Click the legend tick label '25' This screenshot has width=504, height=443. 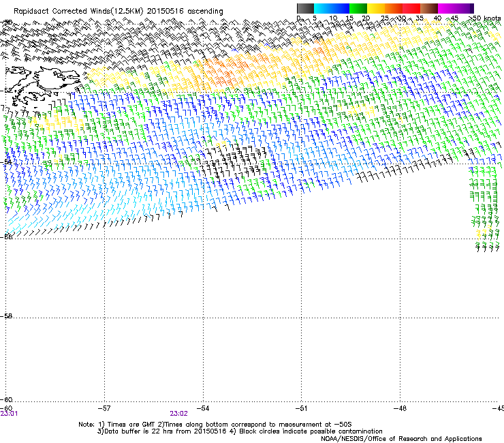(385, 18)
